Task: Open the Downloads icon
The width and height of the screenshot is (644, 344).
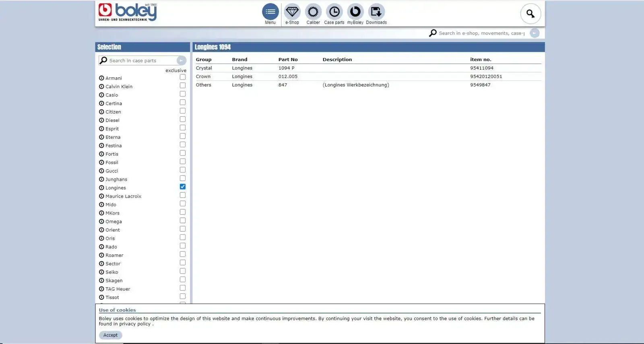Action: 376,12
